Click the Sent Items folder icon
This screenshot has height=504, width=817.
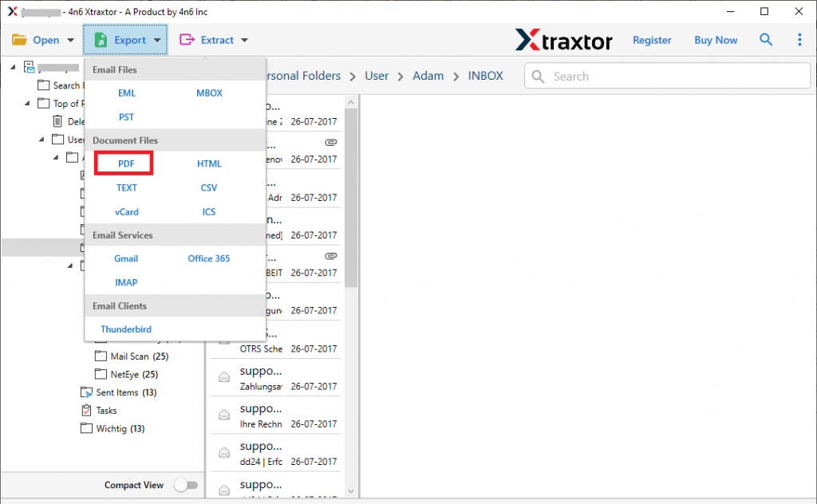coord(87,392)
